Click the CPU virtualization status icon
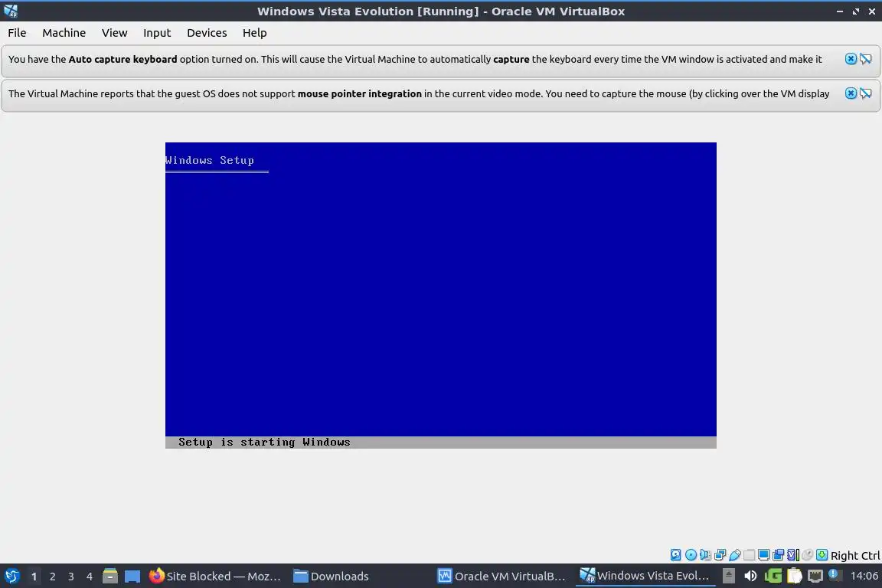Viewport: 882px width, 588px height. [x=793, y=555]
